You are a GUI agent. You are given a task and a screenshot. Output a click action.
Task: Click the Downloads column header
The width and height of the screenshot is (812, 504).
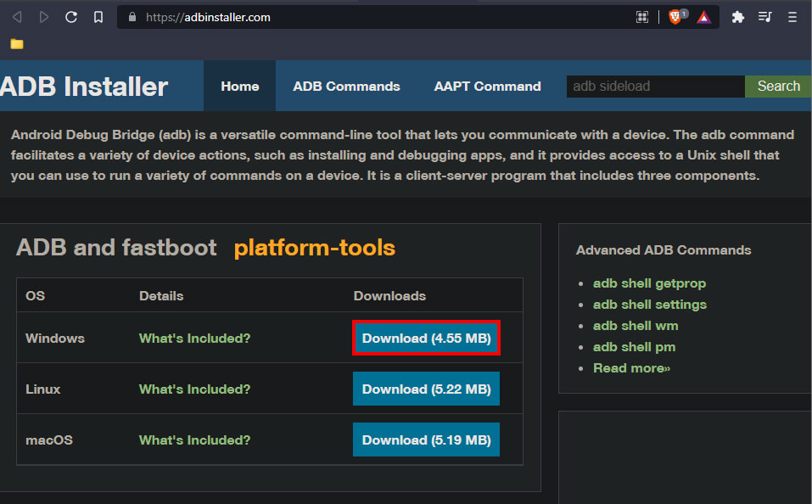coord(389,296)
